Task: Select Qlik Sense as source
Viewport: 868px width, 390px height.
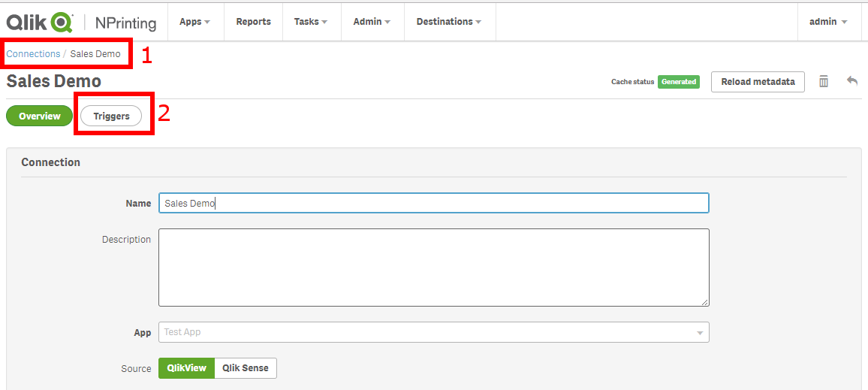Action: pos(246,368)
